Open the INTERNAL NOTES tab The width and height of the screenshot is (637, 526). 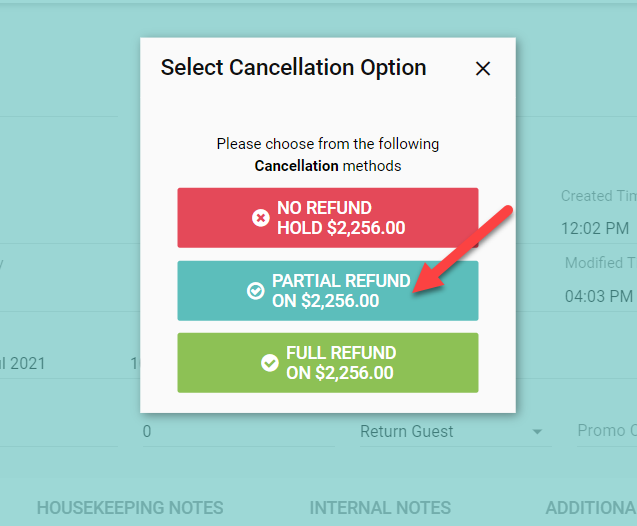(380, 508)
